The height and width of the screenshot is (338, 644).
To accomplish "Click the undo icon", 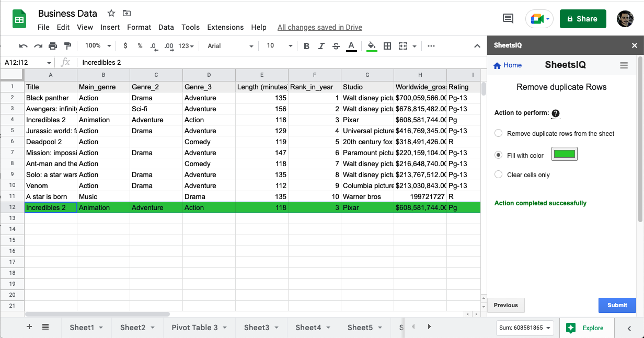I will point(24,46).
